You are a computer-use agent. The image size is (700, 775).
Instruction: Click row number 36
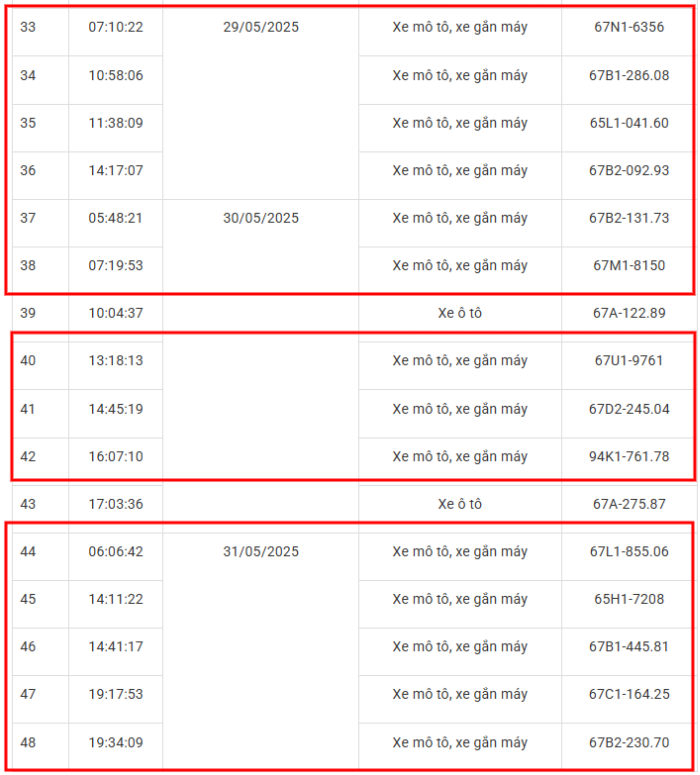(28, 170)
